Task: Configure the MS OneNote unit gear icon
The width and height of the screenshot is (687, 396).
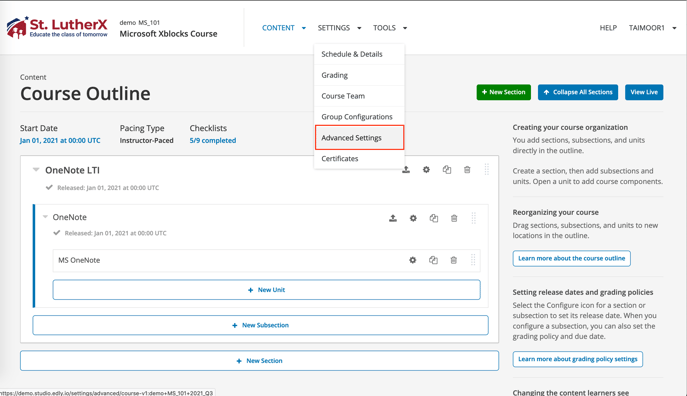Action: point(413,260)
